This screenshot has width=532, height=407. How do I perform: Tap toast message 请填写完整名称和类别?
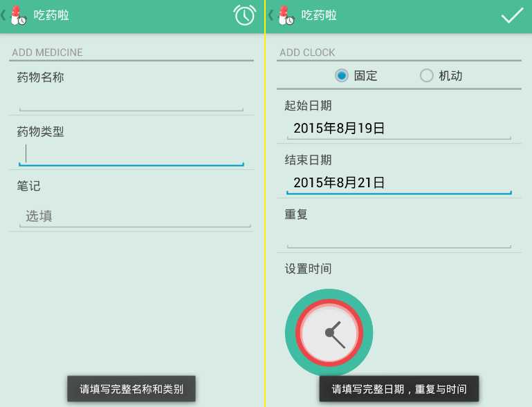coord(131,389)
